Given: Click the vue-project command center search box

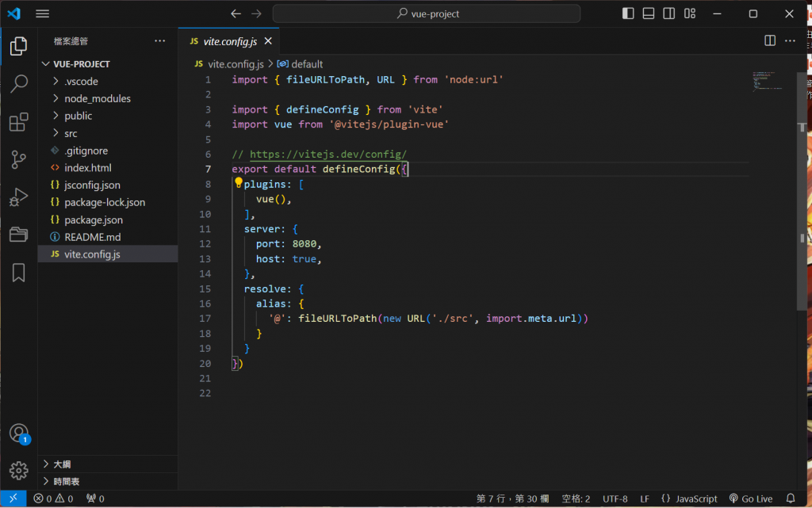Looking at the screenshot, I should [x=427, y=13].
